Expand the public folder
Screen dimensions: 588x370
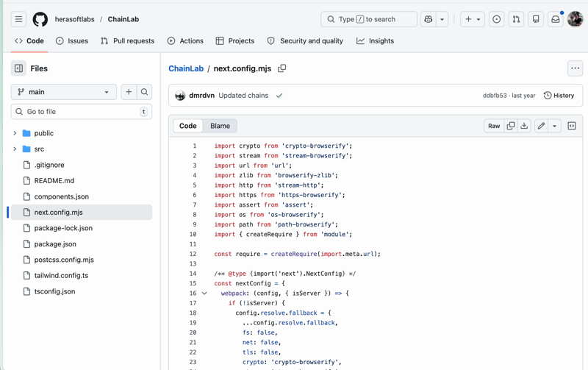[x=15, y=133]
